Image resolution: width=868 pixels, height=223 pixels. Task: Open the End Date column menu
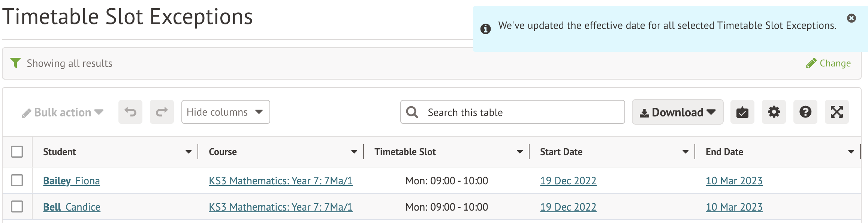(x=851, y=152)
